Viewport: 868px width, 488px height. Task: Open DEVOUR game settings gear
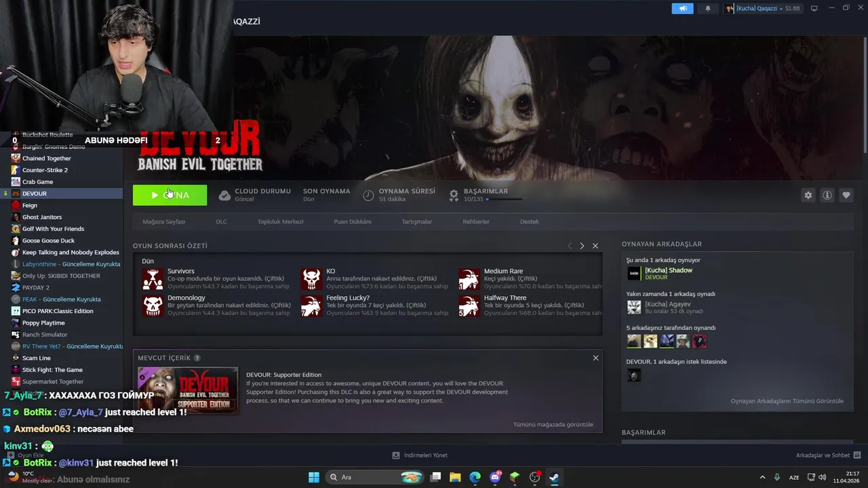(x=808, y=195)
